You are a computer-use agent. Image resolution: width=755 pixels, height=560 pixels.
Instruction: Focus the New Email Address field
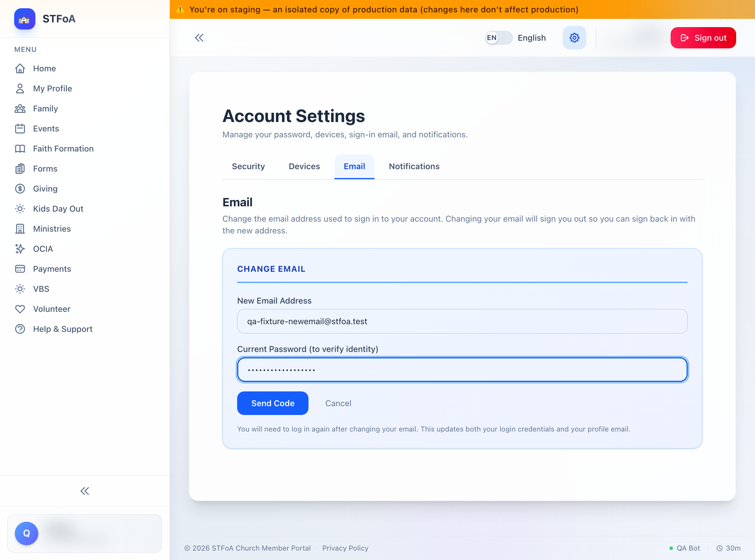(462, 321)
